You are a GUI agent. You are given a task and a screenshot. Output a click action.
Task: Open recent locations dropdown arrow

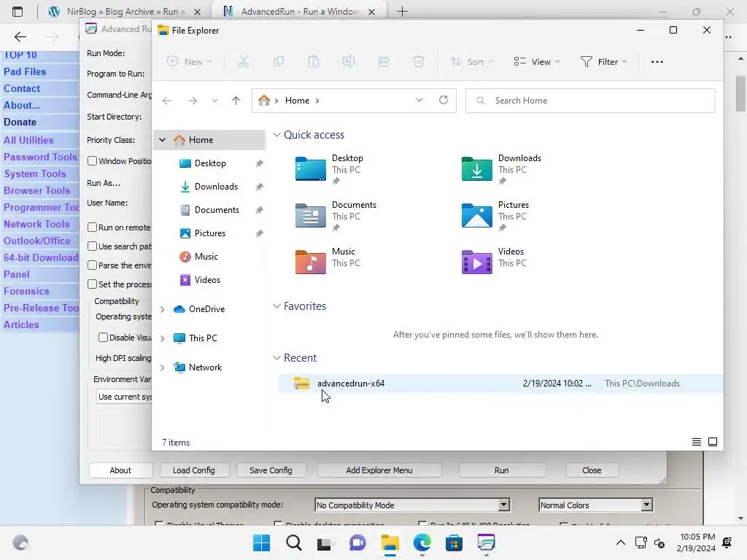(214, 101)
